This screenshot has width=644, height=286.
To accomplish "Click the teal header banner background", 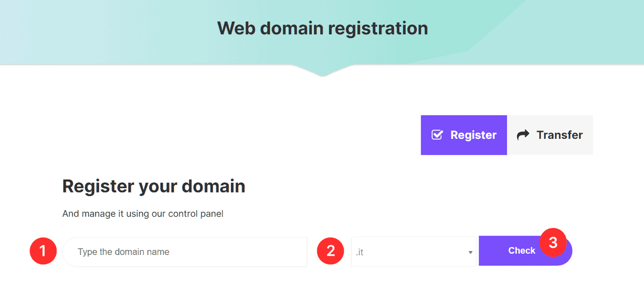I will pyautogui.click(x=107, y=32).
